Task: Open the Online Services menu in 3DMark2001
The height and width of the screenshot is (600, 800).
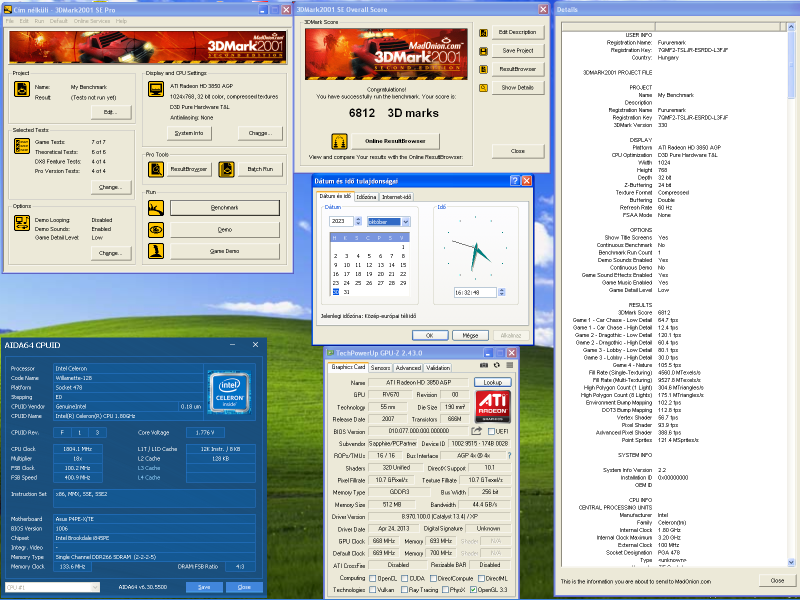Action: (x=92, y=21)
